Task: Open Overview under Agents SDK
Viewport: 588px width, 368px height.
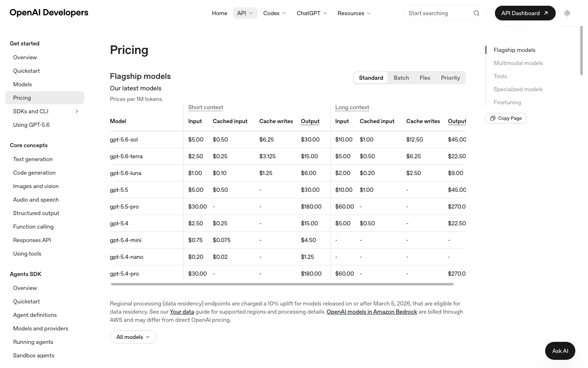Action: (x=45, y=288)
